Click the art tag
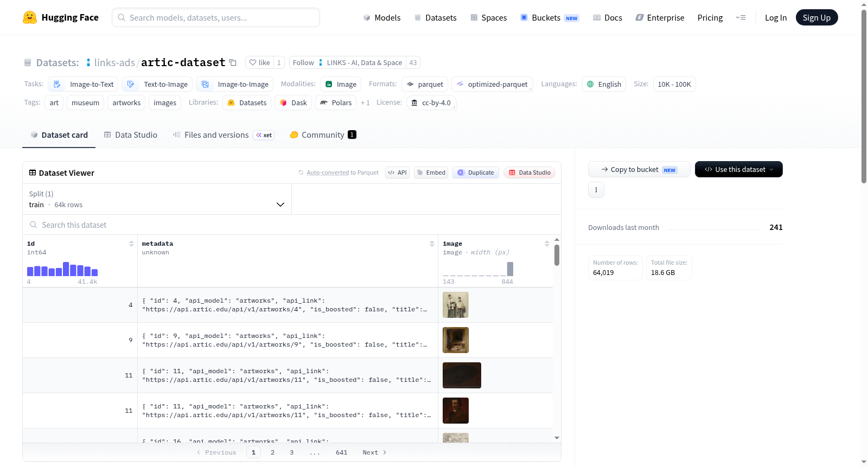This screenshot has height=467, width=868. 54,103
